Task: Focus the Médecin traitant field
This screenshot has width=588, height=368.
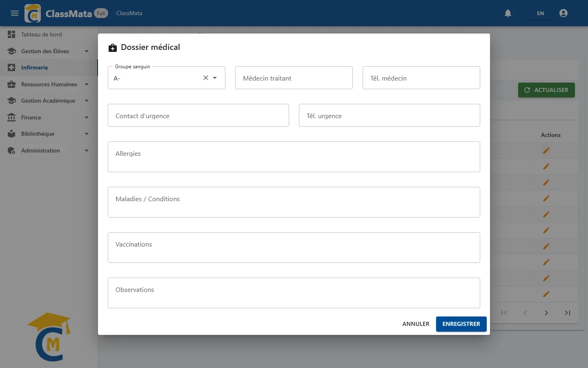Action: (x=294, y=78)
